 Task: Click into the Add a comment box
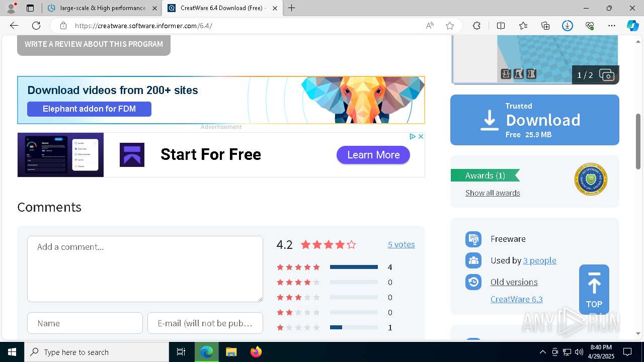pos(145,269)
